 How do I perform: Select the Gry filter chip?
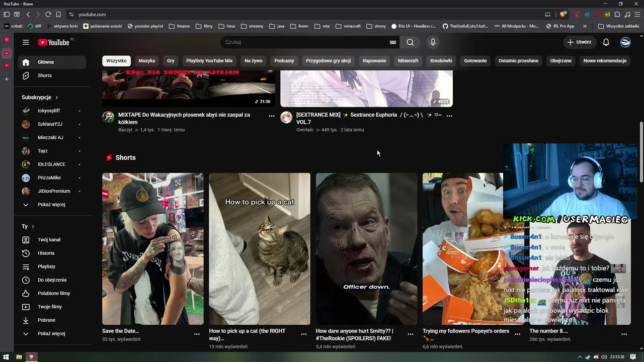171,61
